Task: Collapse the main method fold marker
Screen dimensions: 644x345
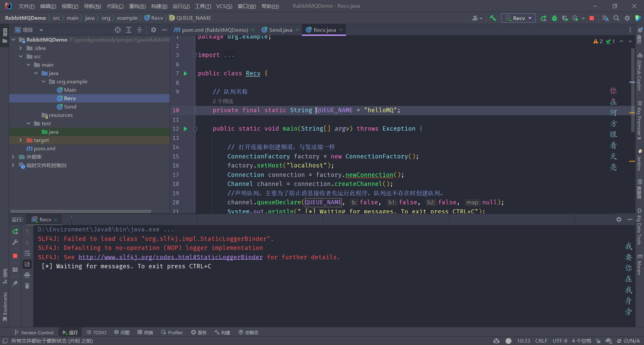Action: [195, 129]
